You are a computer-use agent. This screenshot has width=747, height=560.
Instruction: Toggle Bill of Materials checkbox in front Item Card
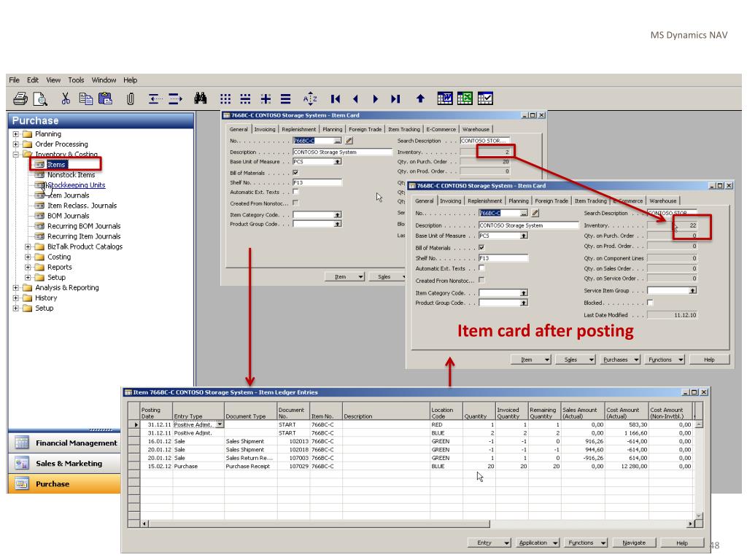tap(481, 248)
